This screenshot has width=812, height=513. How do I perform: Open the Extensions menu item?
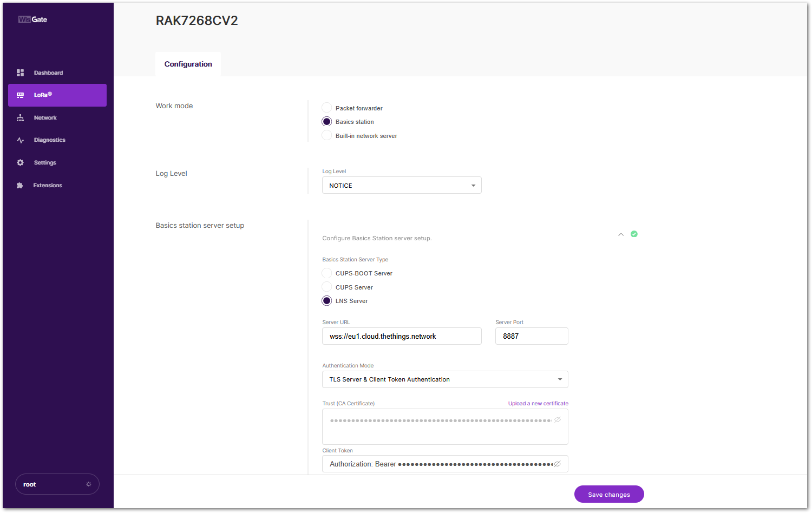tap(57, 185)
